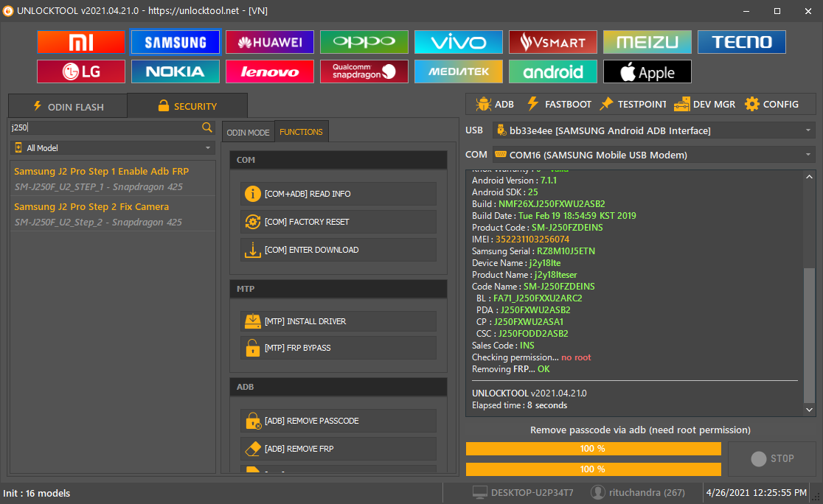Viewport: 823px width, 504px height.
Task: Choose the LG brand logo
Action: (x=81, y=71)
